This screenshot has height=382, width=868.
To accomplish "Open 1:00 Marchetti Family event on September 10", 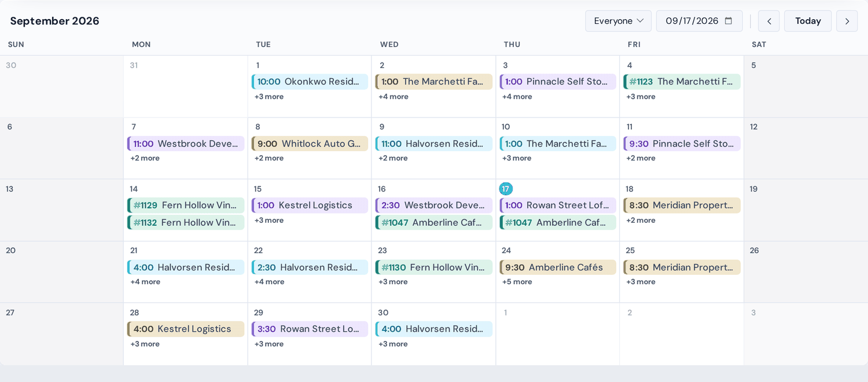I will point(558,144).
